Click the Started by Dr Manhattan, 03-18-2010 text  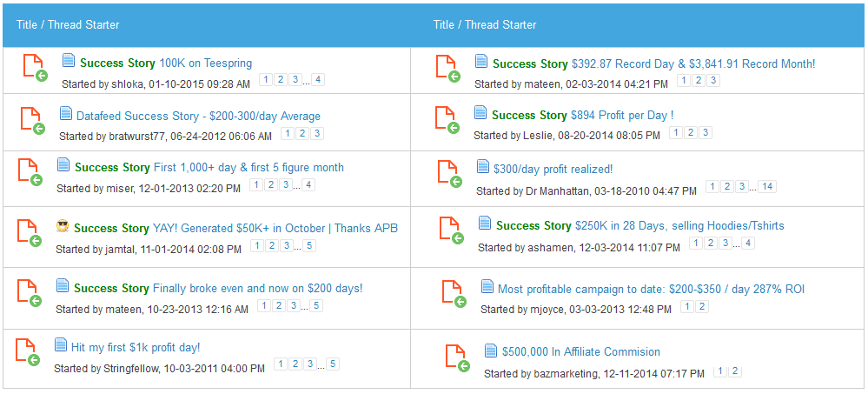point(586,191)
